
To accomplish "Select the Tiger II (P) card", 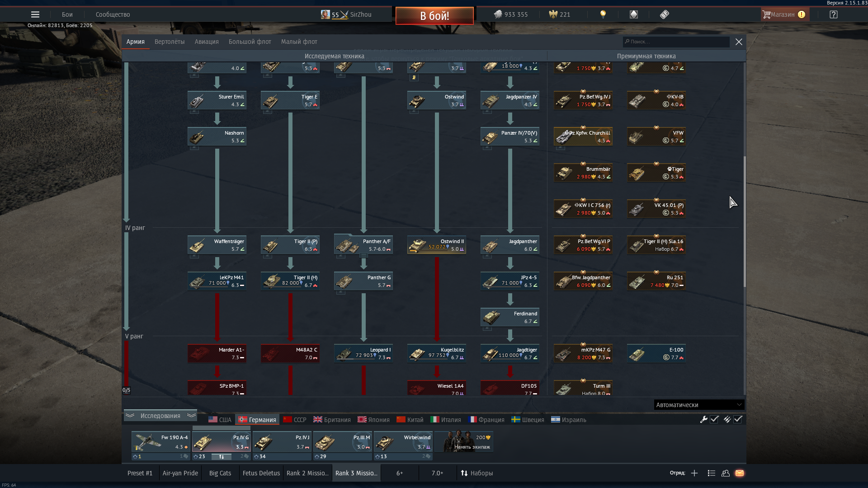I will pyautogui.click(x=290, y=245).
